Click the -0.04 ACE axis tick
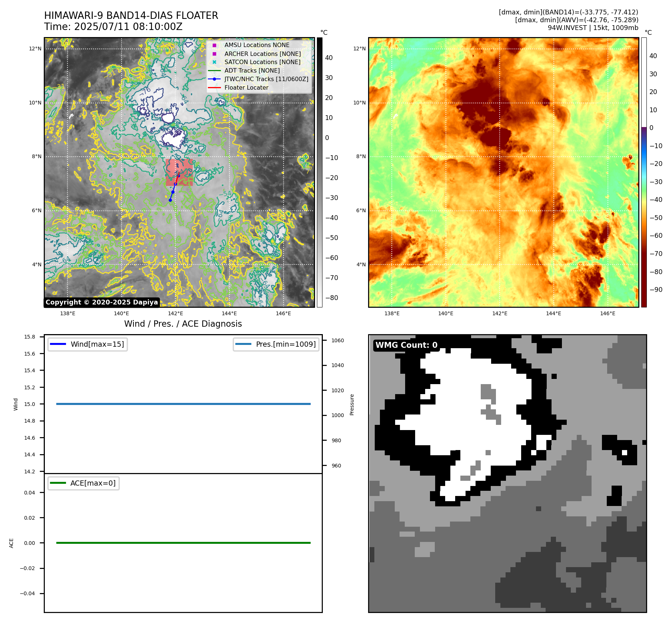 click(27, 593)
